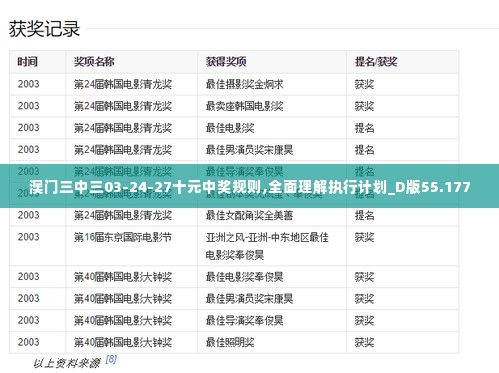Open the reference link [8]

(x=111, y=359)
